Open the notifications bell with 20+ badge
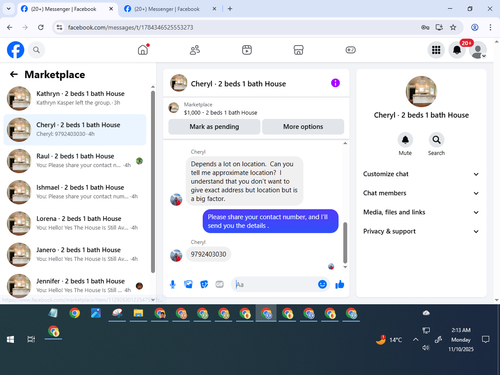This screenshot has width=500, height=375. [457, 50]
